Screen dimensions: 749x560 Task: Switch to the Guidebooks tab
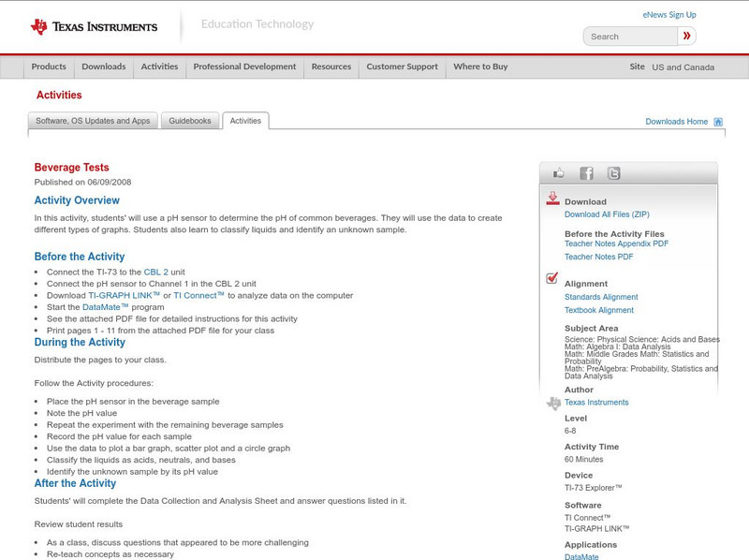pyautogui.click(x=190, y=121)
